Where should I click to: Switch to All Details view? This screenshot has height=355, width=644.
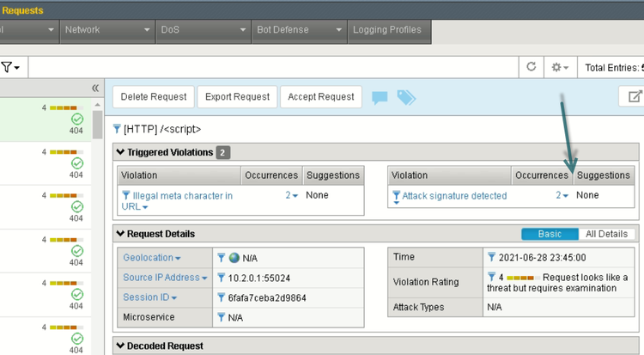607,234
